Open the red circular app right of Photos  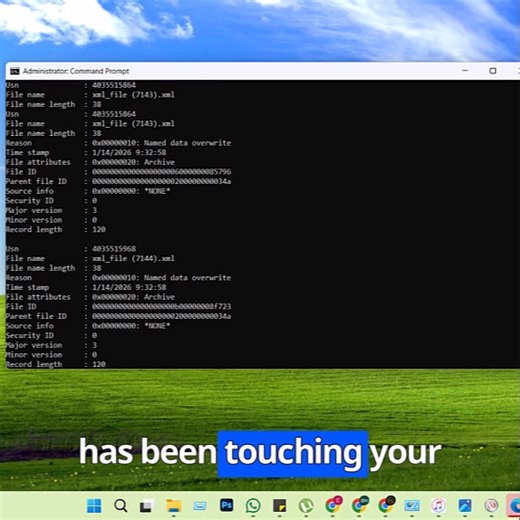coord(491,506)
